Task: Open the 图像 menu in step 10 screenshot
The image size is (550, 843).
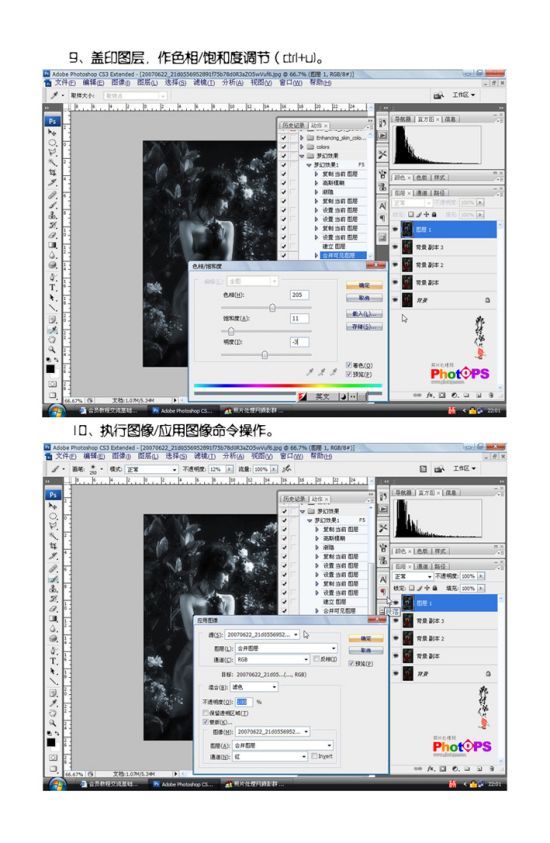Action: [121, 456]
